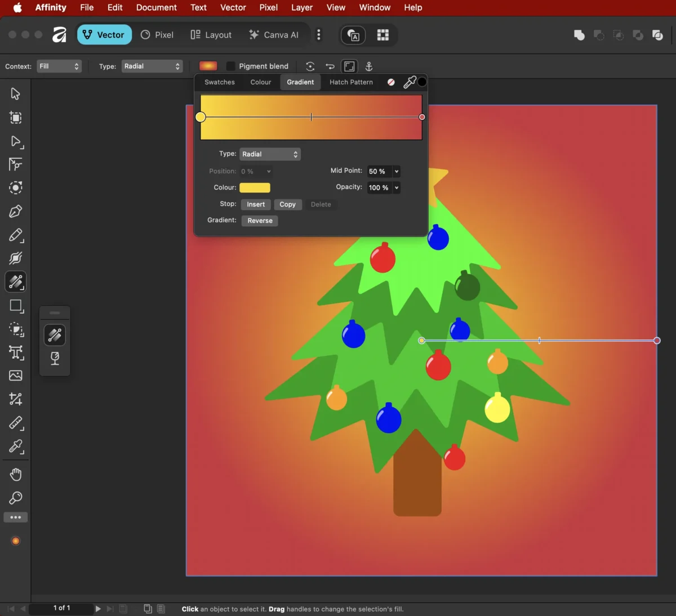The width and height of the screenshot is (676, 616).
Task: Expand the Opacity percentage dropdown
Action: pos(397,188)
